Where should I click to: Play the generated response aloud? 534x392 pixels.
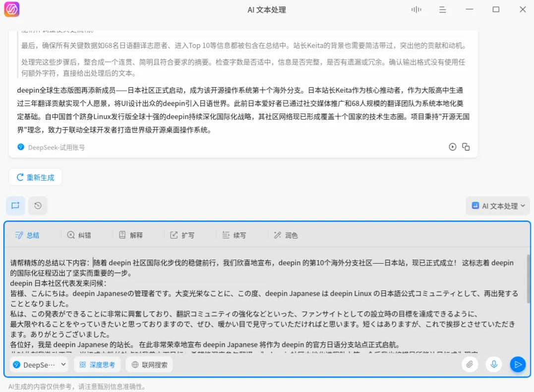(x=452, y=147)
